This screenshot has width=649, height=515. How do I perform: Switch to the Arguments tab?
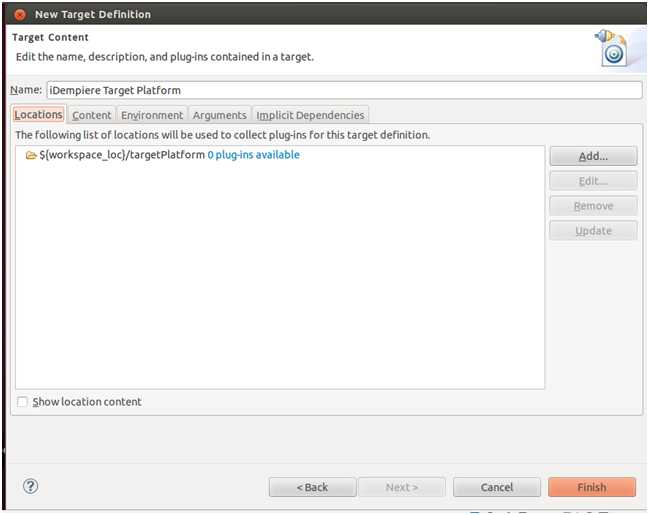point(219,115)
